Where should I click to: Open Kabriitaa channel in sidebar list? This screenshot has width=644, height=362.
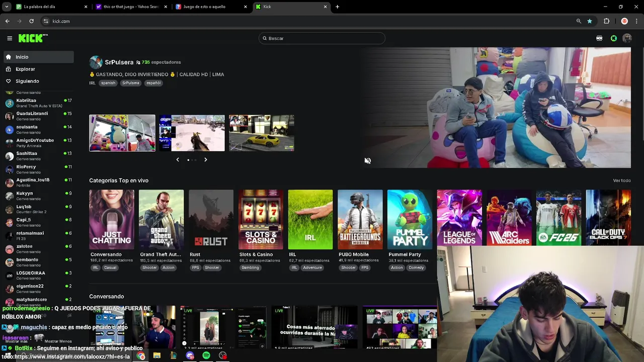38,103
